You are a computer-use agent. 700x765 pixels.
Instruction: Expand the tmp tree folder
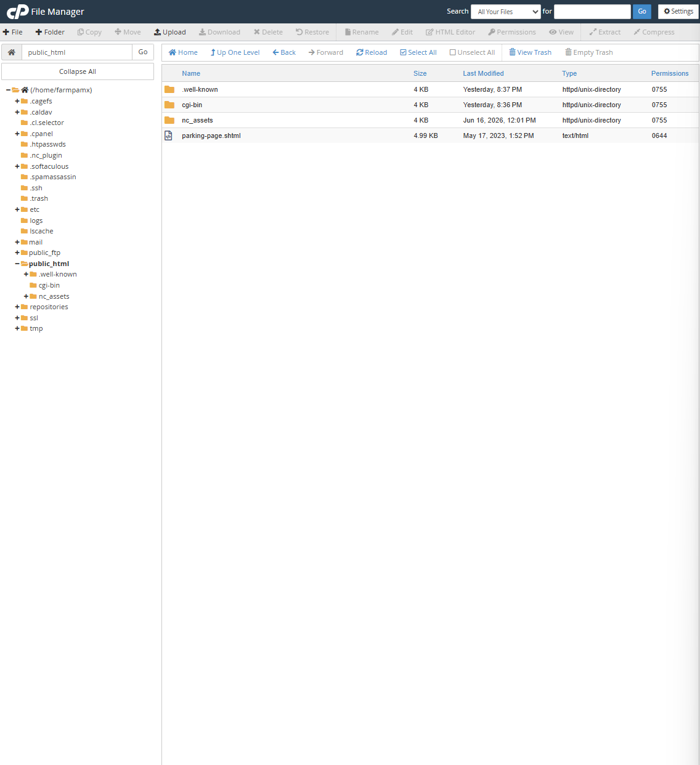point(17,328)
